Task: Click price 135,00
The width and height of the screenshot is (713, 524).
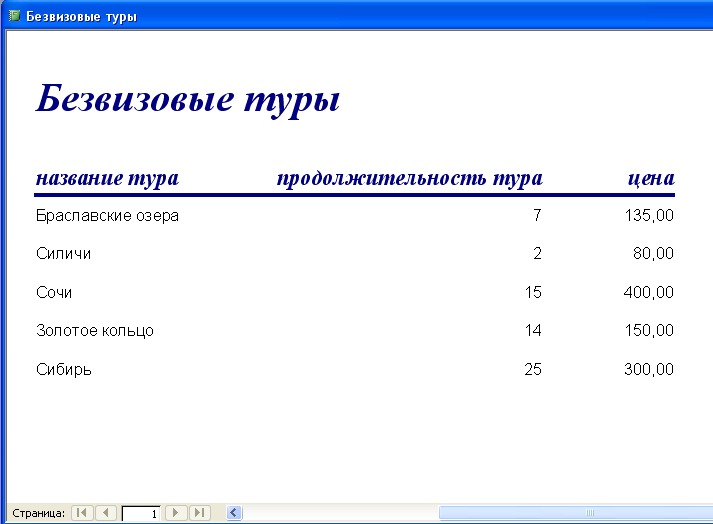Action: click(x=649, y=215)
